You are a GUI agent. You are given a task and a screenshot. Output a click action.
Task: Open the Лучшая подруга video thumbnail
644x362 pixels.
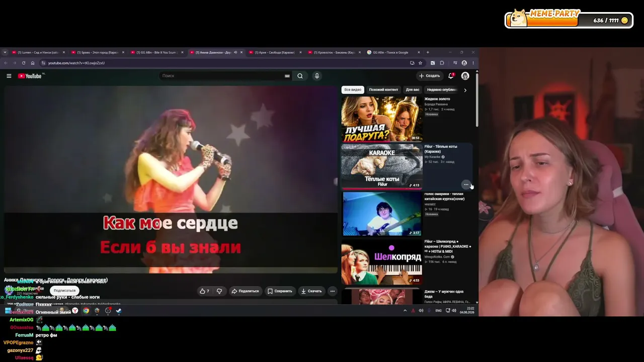click(x=382, y=119)
